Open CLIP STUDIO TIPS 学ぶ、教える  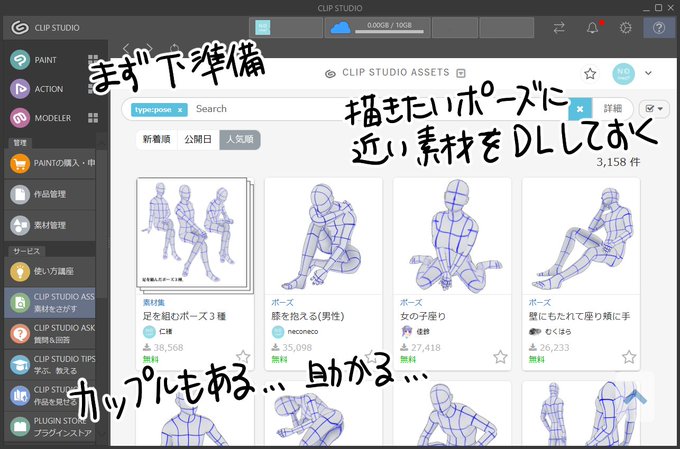click(49, 364)
